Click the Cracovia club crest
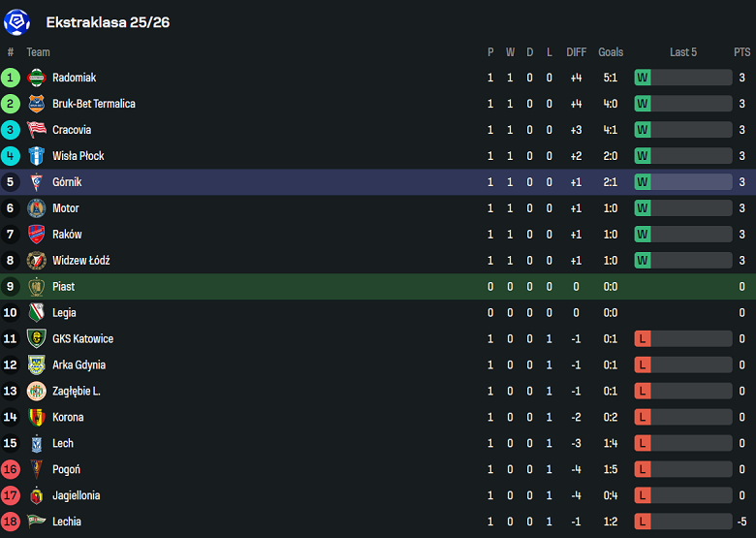756x538 pixels. pyautogui.click(x=37, y=130)
